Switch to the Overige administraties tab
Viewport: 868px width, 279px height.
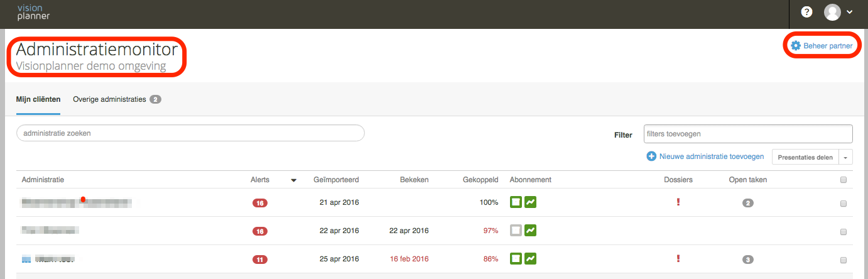click(x=109, y=99)
